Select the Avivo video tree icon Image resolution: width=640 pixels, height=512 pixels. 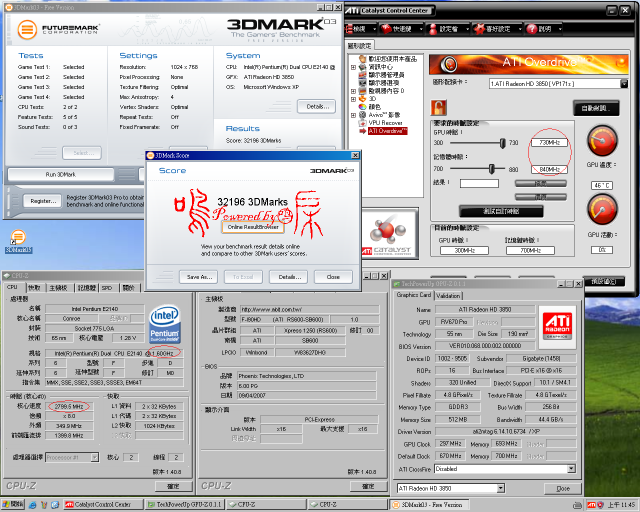362,115
